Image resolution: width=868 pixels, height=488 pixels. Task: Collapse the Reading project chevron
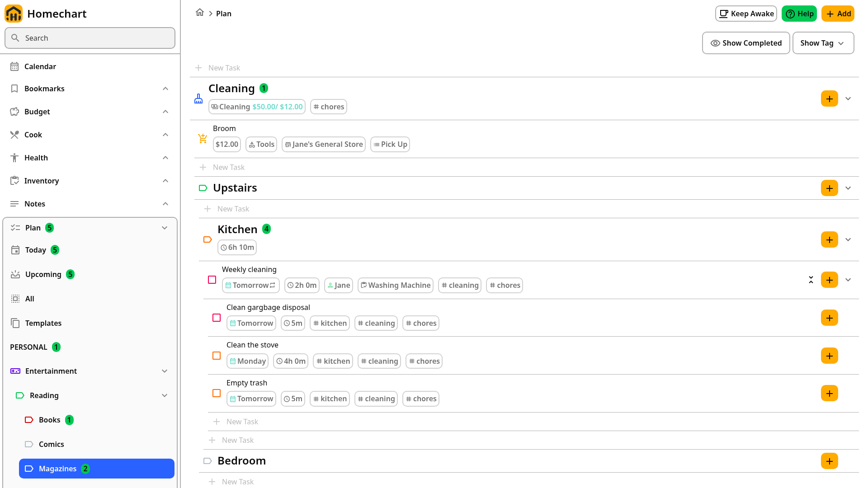165,395
